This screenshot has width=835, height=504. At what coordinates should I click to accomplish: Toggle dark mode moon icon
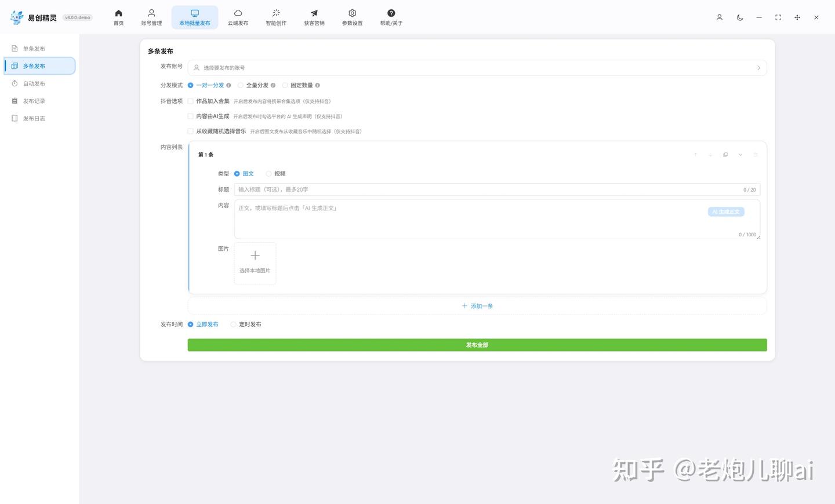click(x=740, y=17)
